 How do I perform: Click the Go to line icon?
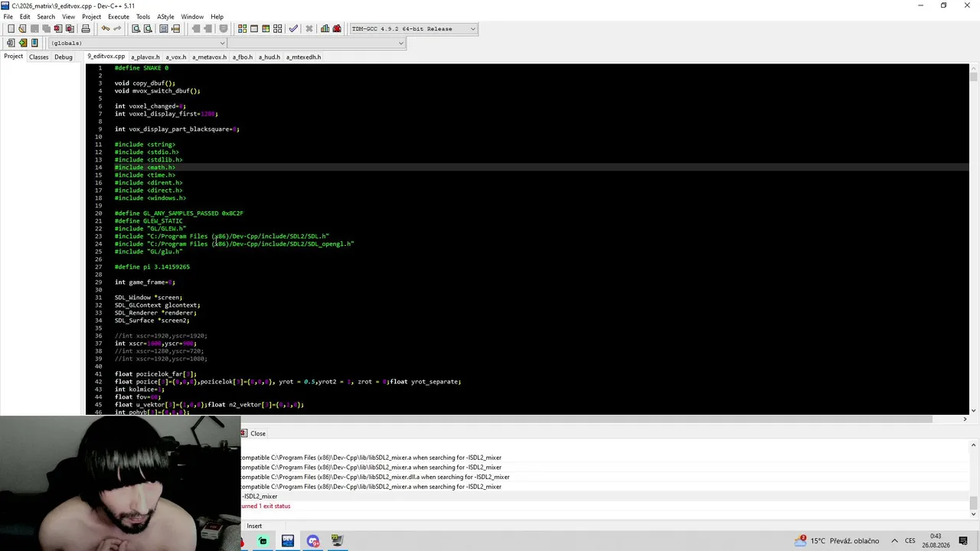(x=175, y=29)
